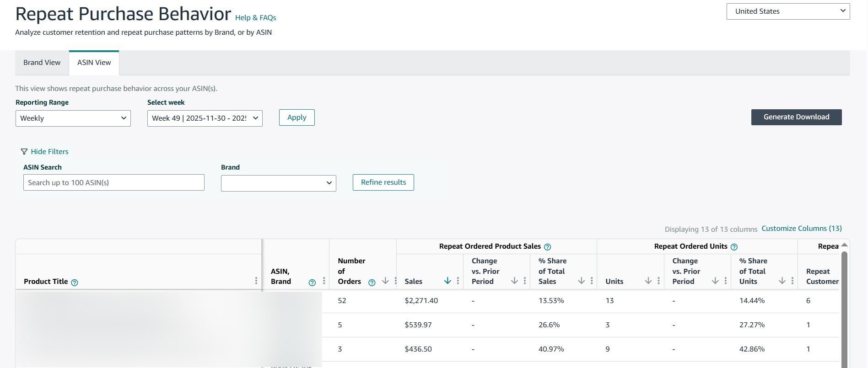Open the Reporting Range Weekly dropdown
The height and width of the screenshot is (368, 868).
pos(73,118)
